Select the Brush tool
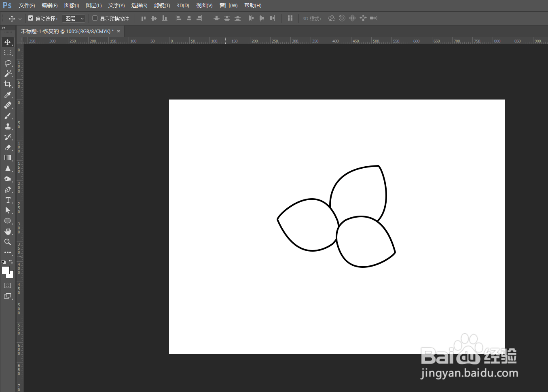 [x=8, y=116]
